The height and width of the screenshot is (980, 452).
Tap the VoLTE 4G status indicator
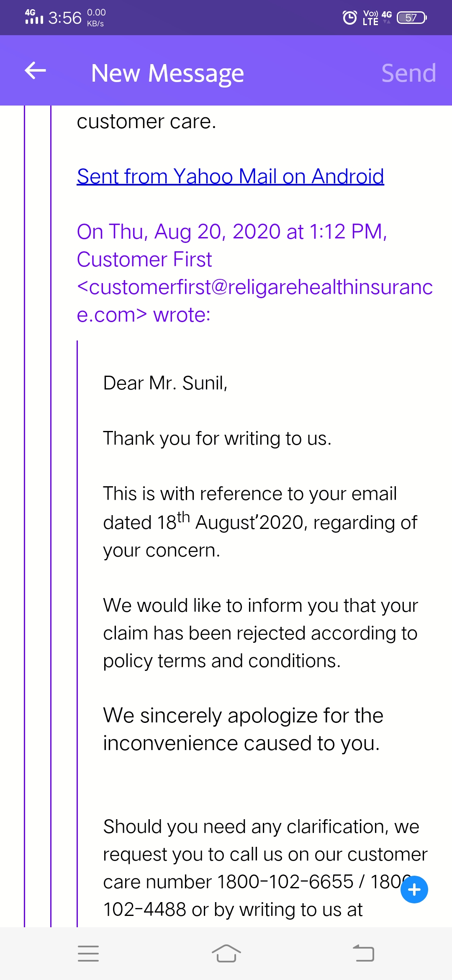(377, 18)
